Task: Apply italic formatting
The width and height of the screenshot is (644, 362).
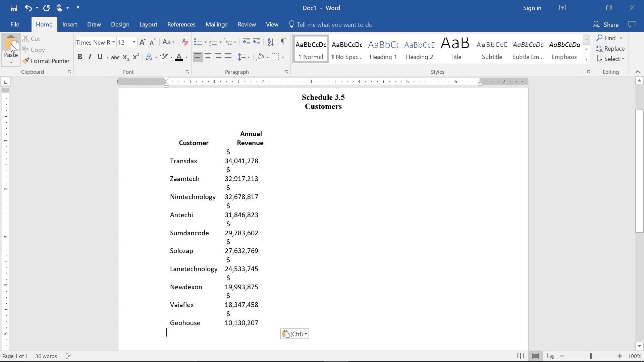Action: click(90, 57)
